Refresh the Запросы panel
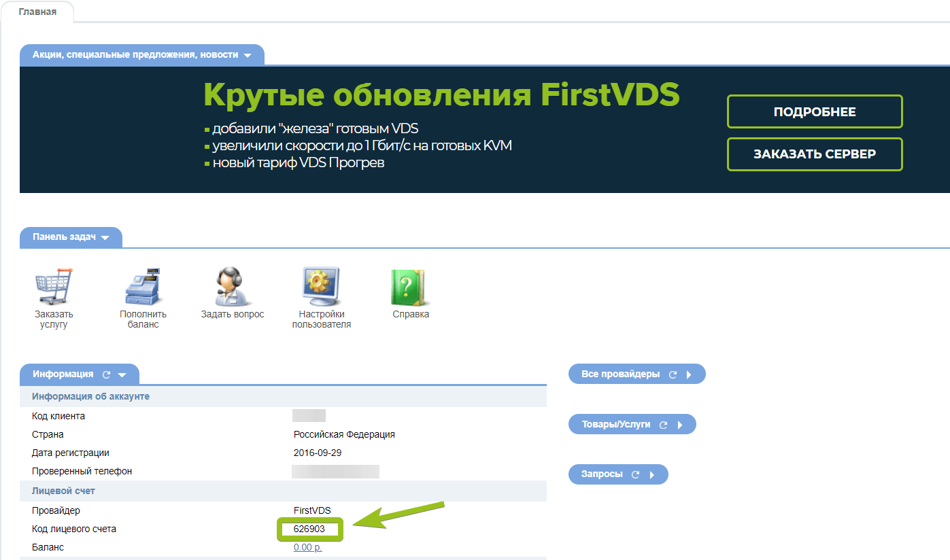This screenshot has width=950, height=560. tap(635, 474)
